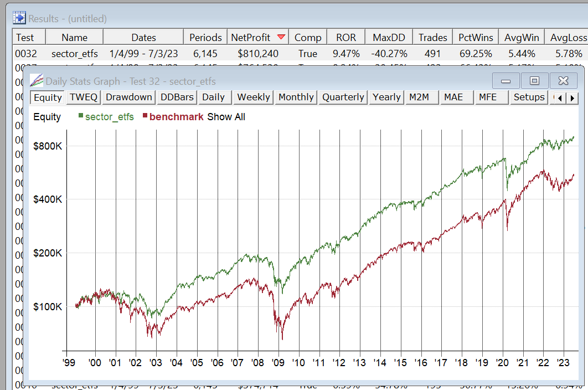Sort results by the ROR column header
588x390 pixels.
(346, 38)
